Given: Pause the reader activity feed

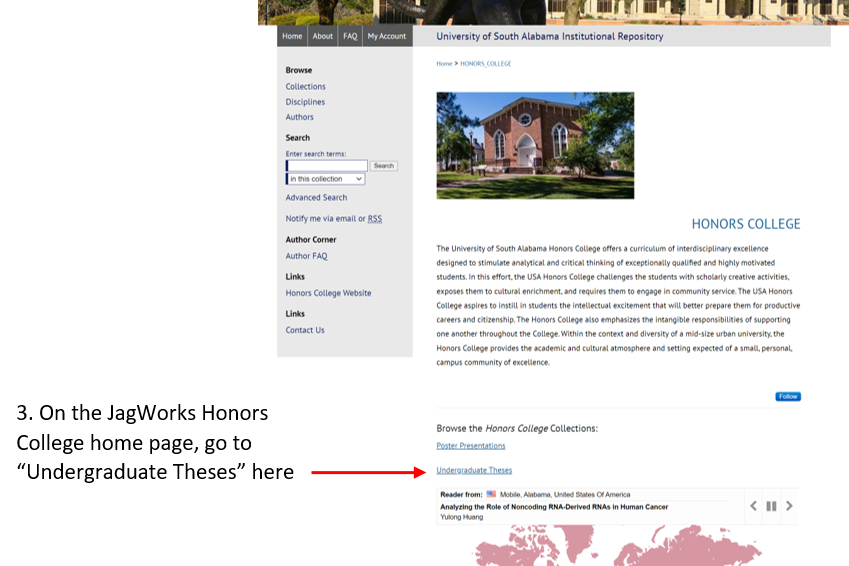Looking at the screenshot, I should (771, 506).
